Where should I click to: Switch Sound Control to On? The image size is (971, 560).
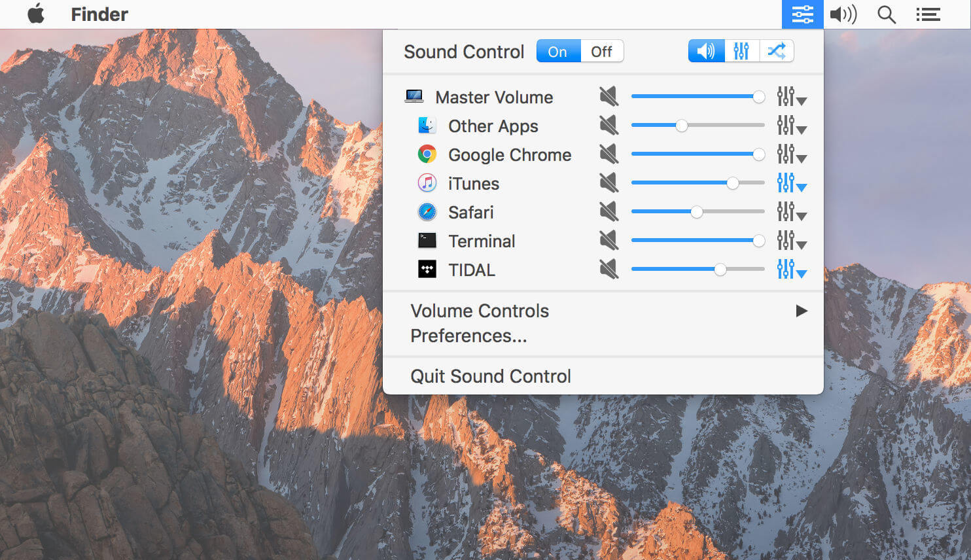point(557,52)
